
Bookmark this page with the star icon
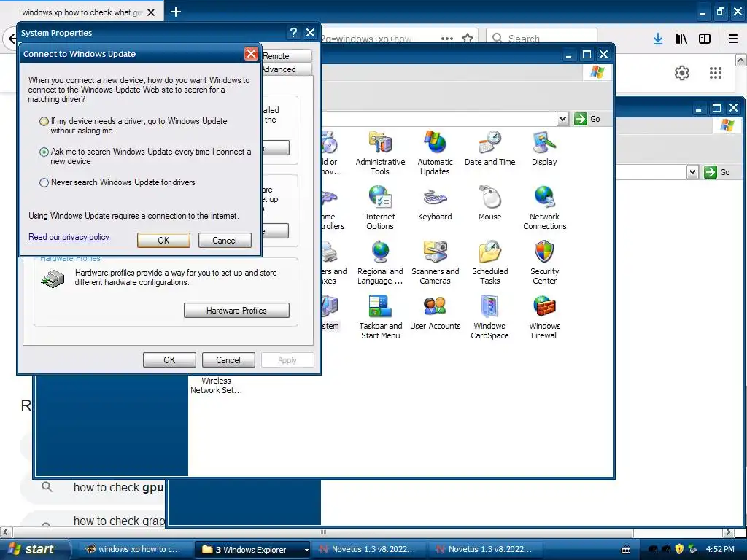[468, 38]
